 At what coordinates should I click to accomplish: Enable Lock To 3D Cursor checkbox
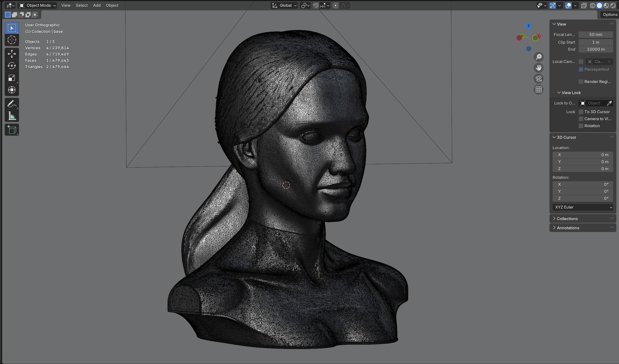581,112
